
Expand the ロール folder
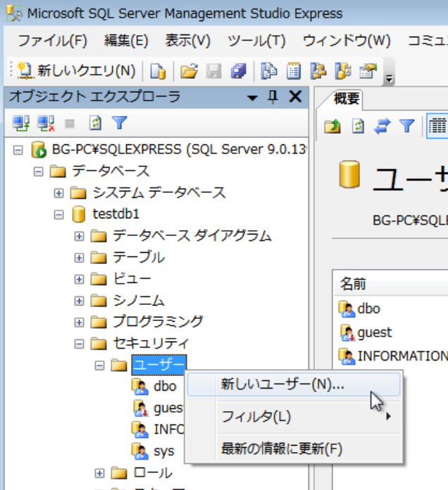99,473
